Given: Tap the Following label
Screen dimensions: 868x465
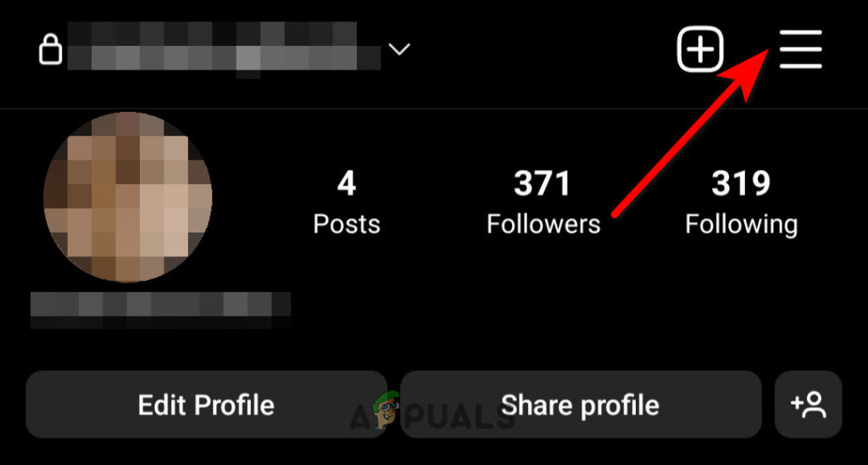Looking at the screenshot, I should coord(742,226).
